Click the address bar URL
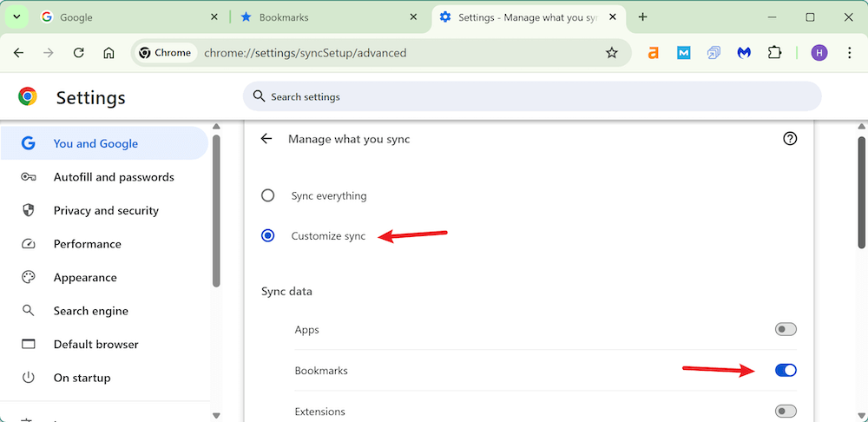Screen dimensions: 868x422 pyautogui.click(x=306, y=53)
